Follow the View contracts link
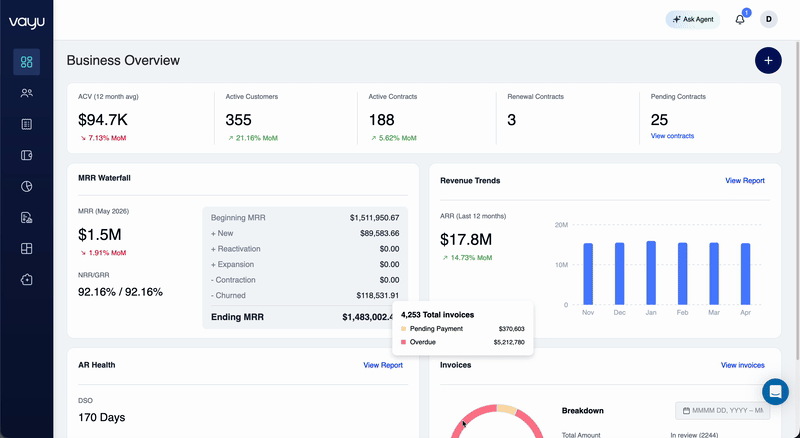Viewport: 800px width, 438px height. click(672, 136)
